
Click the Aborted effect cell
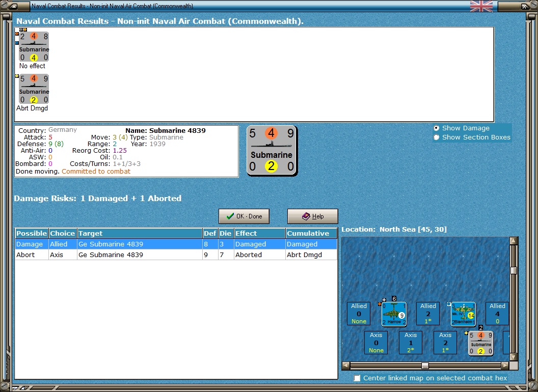(x=260, y=255)
